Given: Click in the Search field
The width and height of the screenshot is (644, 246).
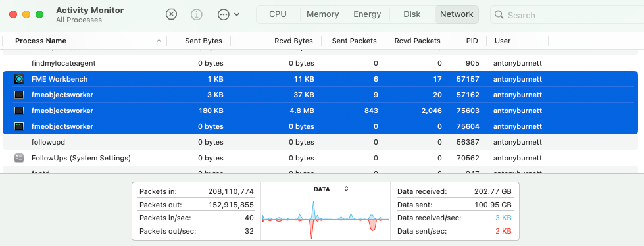Looking at the screenshot, I should coord(571,15).
